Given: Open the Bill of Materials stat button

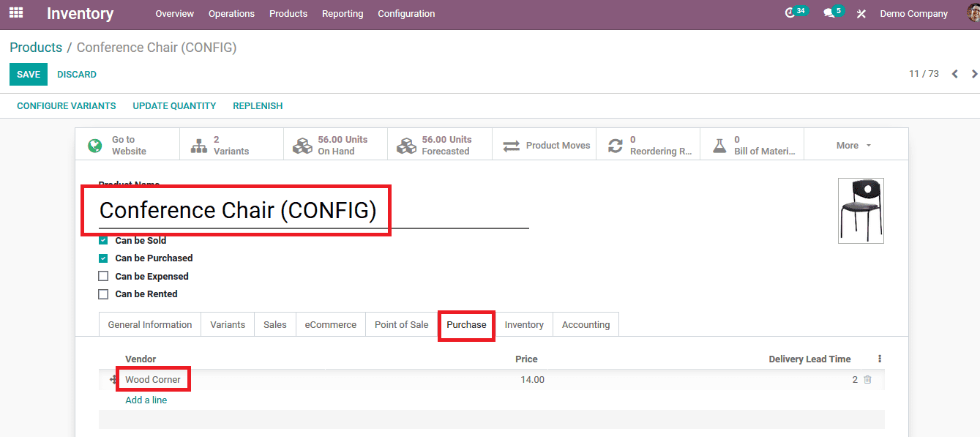Looking at the screenshot, I should tap(752, 145).
